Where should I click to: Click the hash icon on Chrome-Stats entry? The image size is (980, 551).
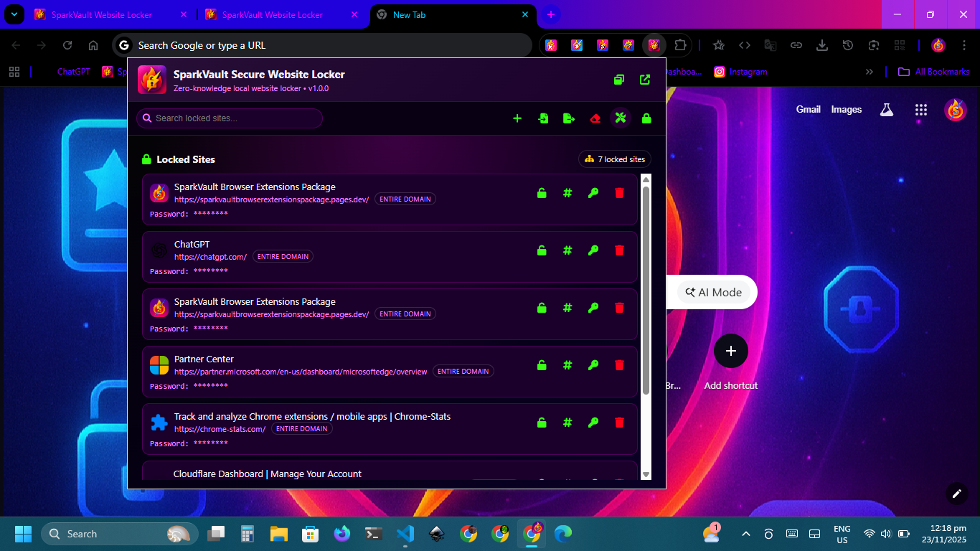[x=567, y=423]
